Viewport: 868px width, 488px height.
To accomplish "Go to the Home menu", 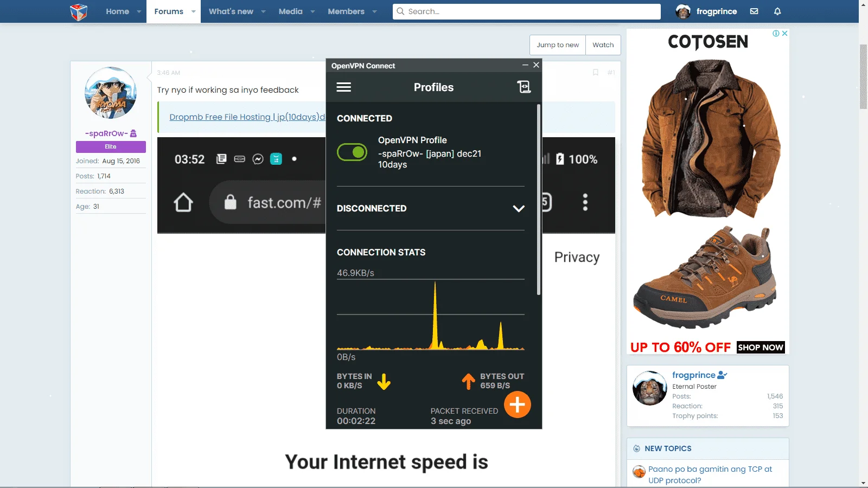I will pyautogui.click(x=117, y=11).
